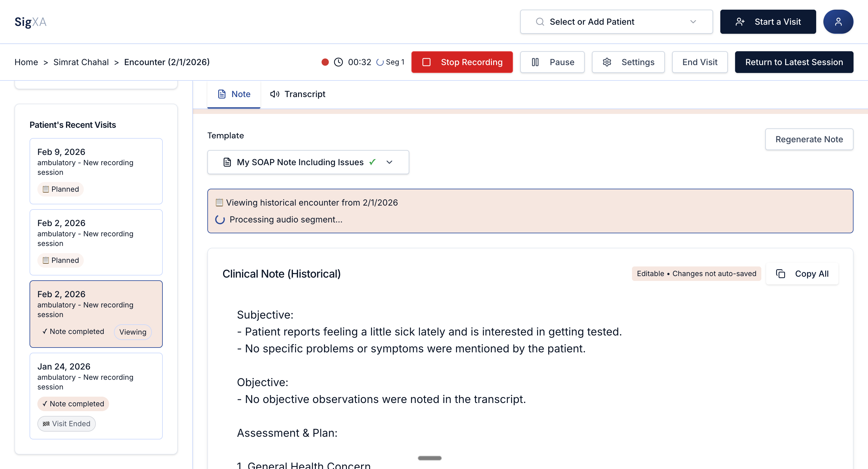The height and width of the screenshot is (469, 868).
Task: Open the Home breadcrumb link
Action: coord(26,62)
